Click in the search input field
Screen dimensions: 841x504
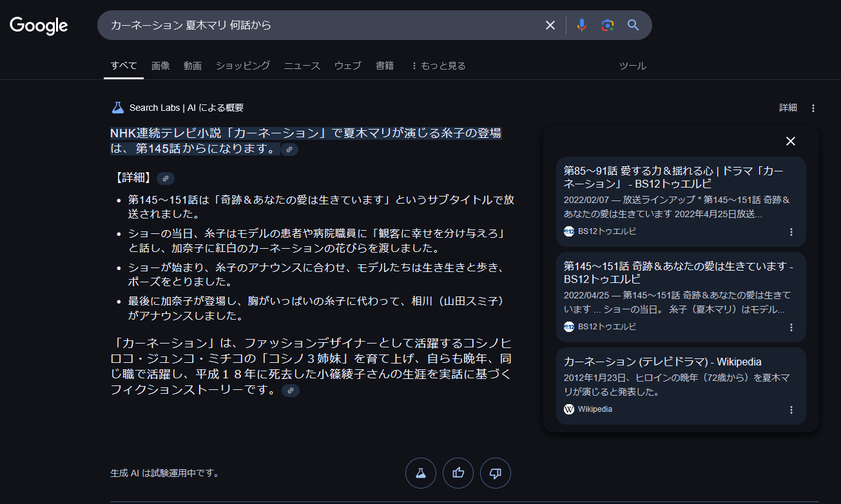322,25
